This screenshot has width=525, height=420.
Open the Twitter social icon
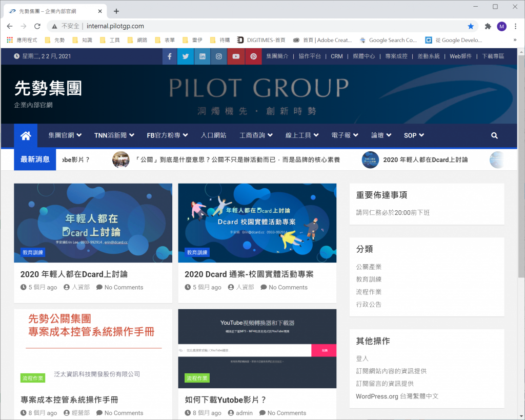point(186,56)
